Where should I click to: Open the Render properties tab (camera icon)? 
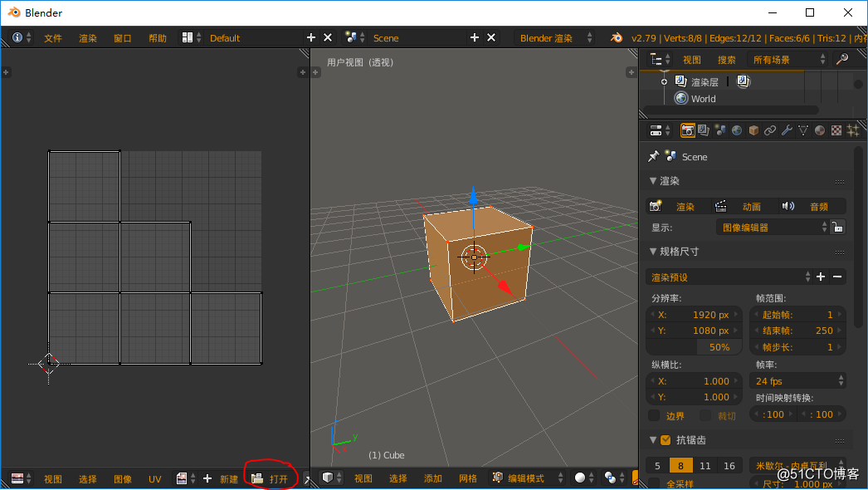tap(687, 130)
